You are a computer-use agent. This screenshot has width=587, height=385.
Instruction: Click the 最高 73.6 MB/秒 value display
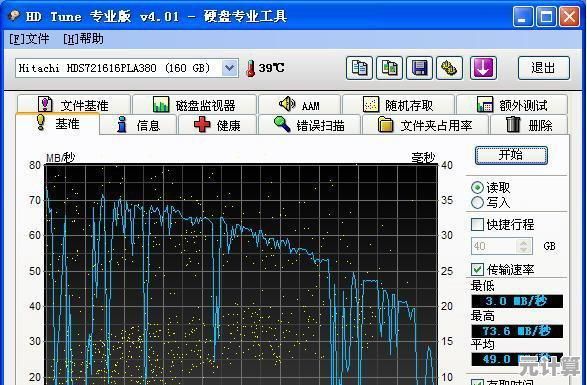[517, 331]
